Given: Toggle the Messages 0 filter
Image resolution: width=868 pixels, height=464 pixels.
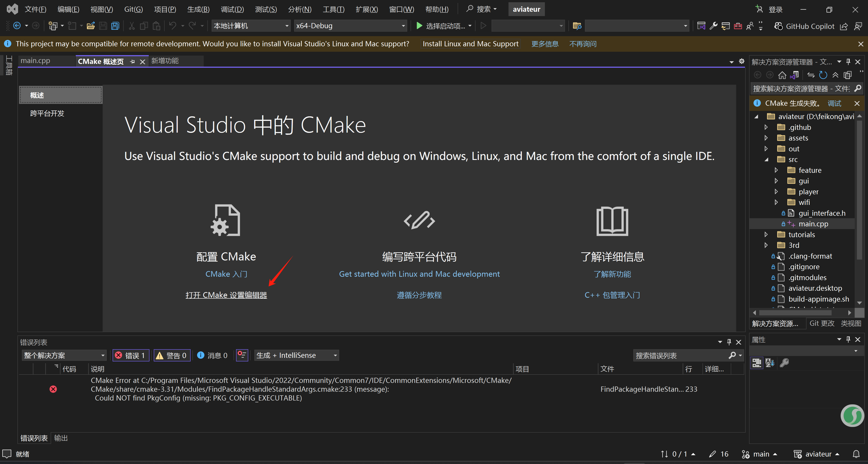Looking at the screenshot, I should (212, 356).
